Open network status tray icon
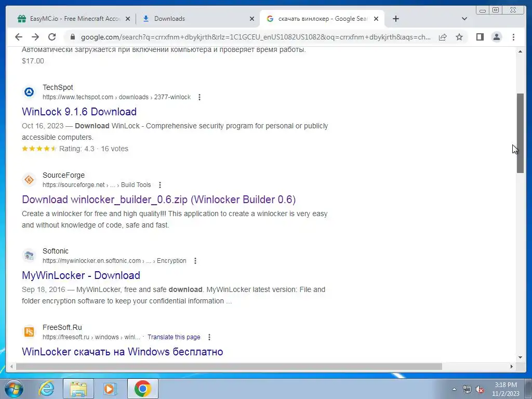The width and height of the screenshot is (532, 399). click(x=467, y=389)
